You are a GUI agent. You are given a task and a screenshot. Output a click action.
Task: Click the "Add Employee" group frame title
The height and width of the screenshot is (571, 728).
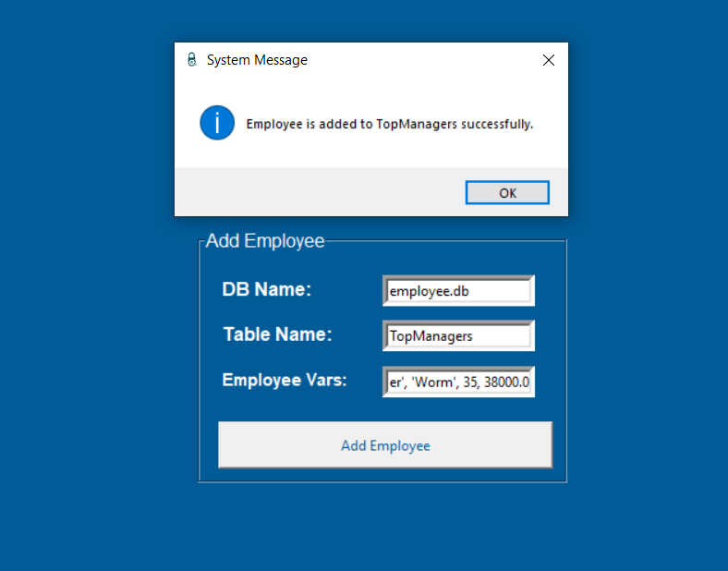[x=265, y=241]
